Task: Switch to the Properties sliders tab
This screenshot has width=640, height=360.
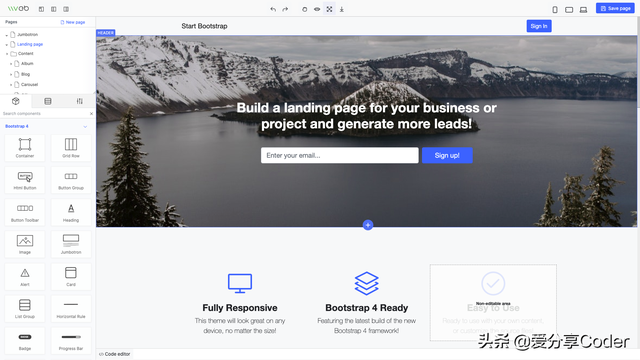Action: (80, 101)
